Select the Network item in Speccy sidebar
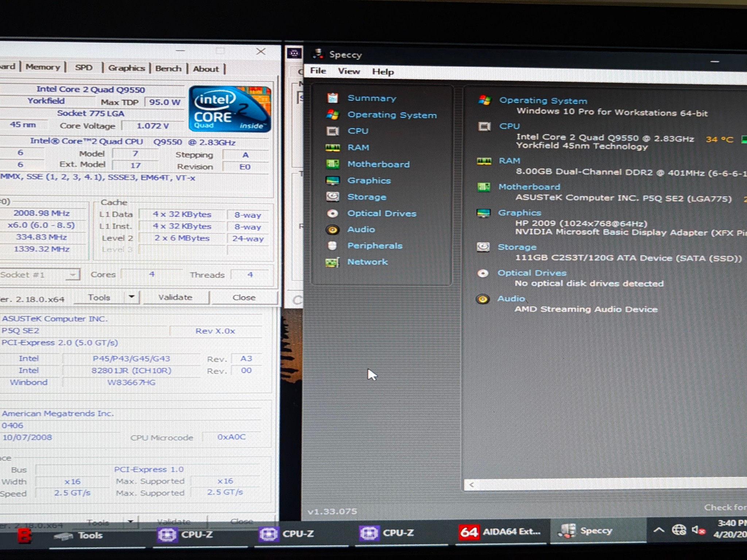747x560 pixels. tap(367, 262)
